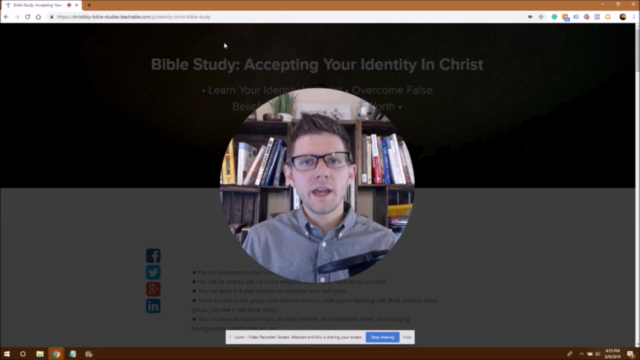Screen dimensions: 640x360
Task: Go forward in browser history
Action: (x=17, y=17)
